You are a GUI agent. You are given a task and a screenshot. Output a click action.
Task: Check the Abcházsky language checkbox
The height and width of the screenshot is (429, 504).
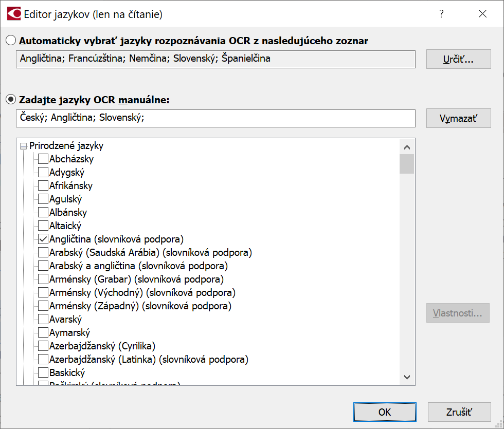coord(43,159)
